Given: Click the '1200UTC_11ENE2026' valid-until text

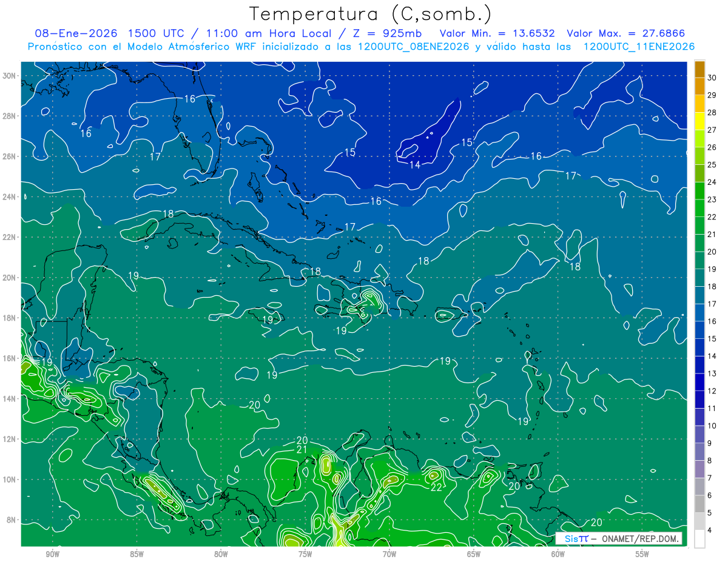Looking at the screenshot, I should [x=639, y=47].
